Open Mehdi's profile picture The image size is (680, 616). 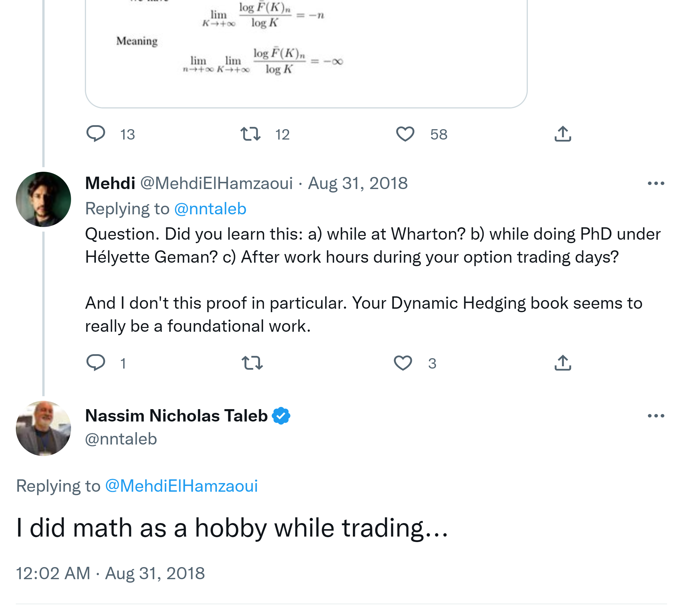pyautogui.click(x=43, y=199)
